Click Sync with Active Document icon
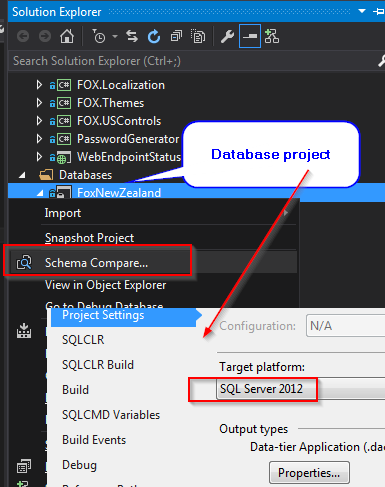This screenshot has height=487, width=385. 132,36
